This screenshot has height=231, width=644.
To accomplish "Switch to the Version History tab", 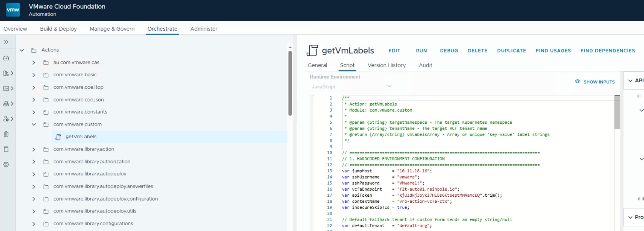I will tap(387, 65).
